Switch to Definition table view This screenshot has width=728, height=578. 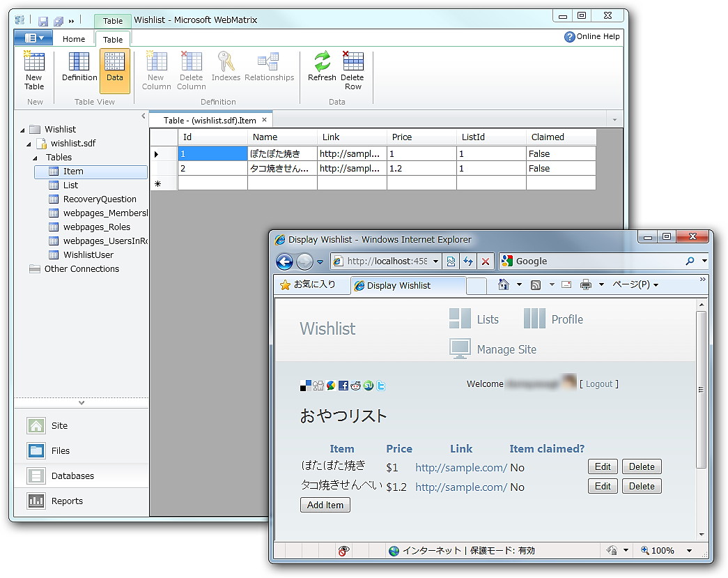(x=79, y=68)
